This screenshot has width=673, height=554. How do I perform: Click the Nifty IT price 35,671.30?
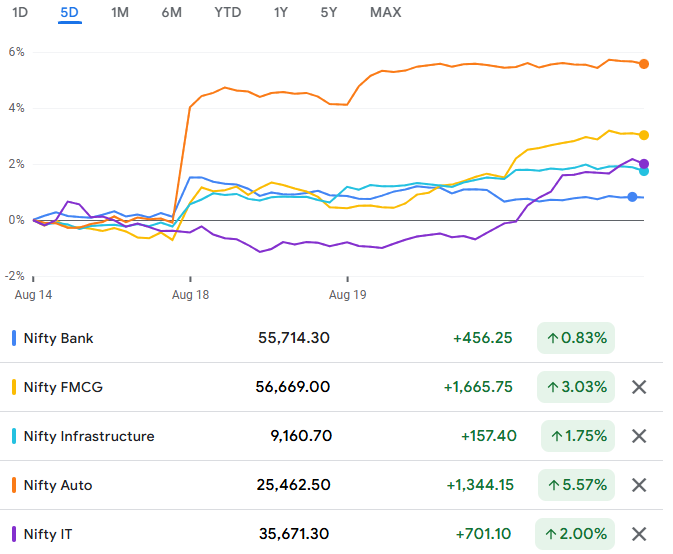click(294, 534)
